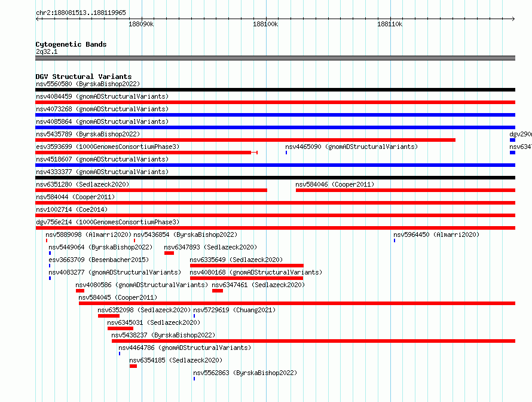This screenshot has width=532, height=402.
Task: Click the 188110k ruler mark
Action: pos(390,24)
